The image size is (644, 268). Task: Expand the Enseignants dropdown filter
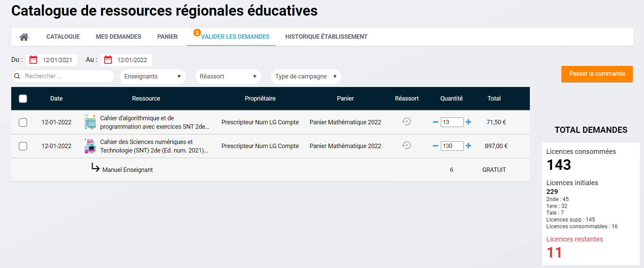tap(152, 76)
